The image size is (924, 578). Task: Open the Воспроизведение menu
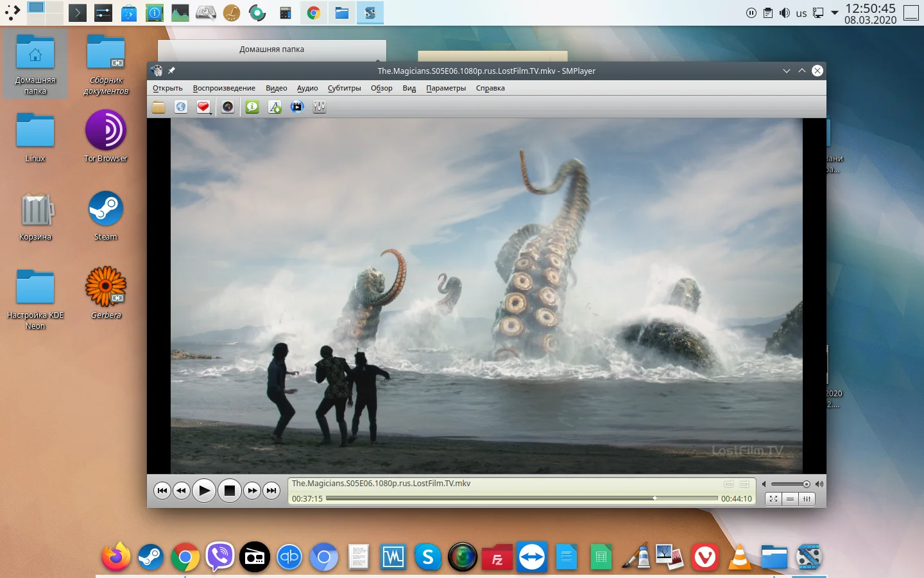[x=224, y=89]
